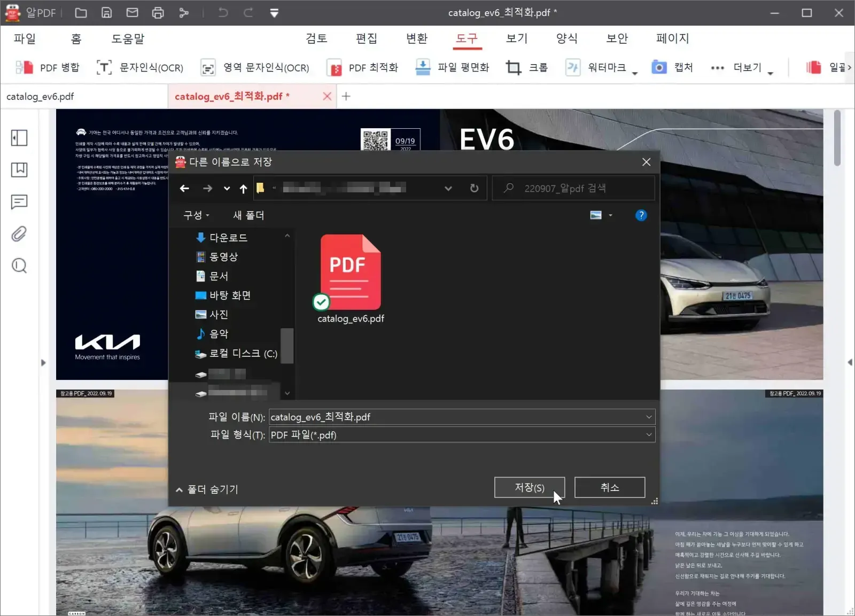Click the 220907_알pdf 검색 search field
This screenshot has height=616, width=855.
point(573,188)
